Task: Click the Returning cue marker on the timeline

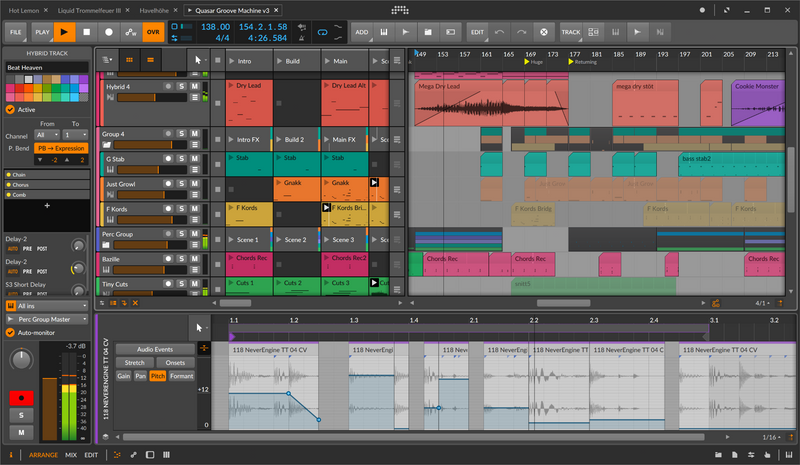Action: point(582,62)
